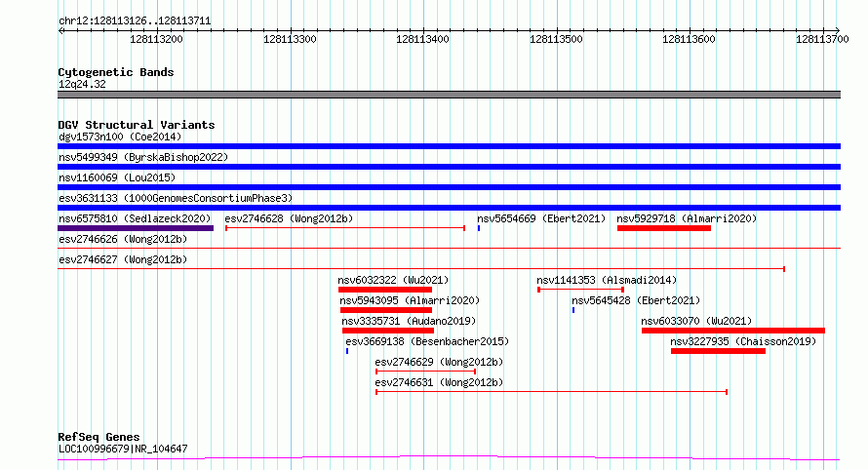Click ruler position 128113700
Viewport: 868px width, 470px height.
(x=822, y=39)
